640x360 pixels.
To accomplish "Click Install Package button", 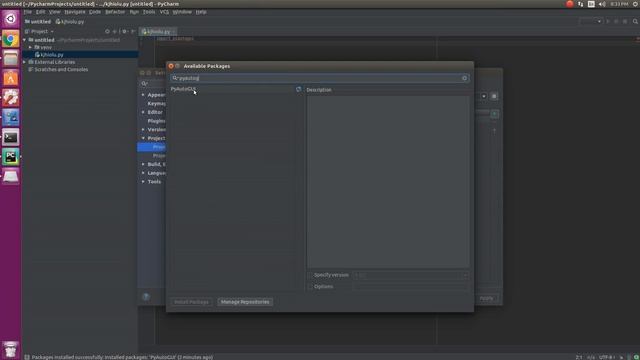I will (191, 302).
